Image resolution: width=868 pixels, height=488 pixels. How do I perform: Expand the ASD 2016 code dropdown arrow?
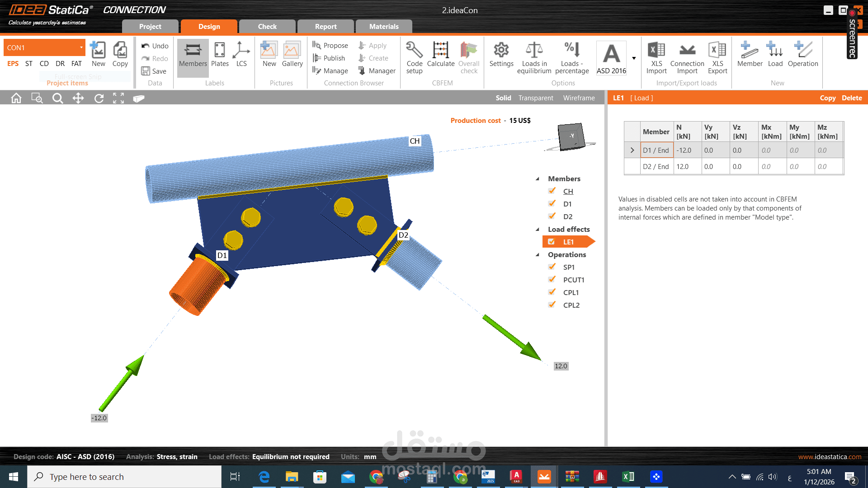[634, 58]
